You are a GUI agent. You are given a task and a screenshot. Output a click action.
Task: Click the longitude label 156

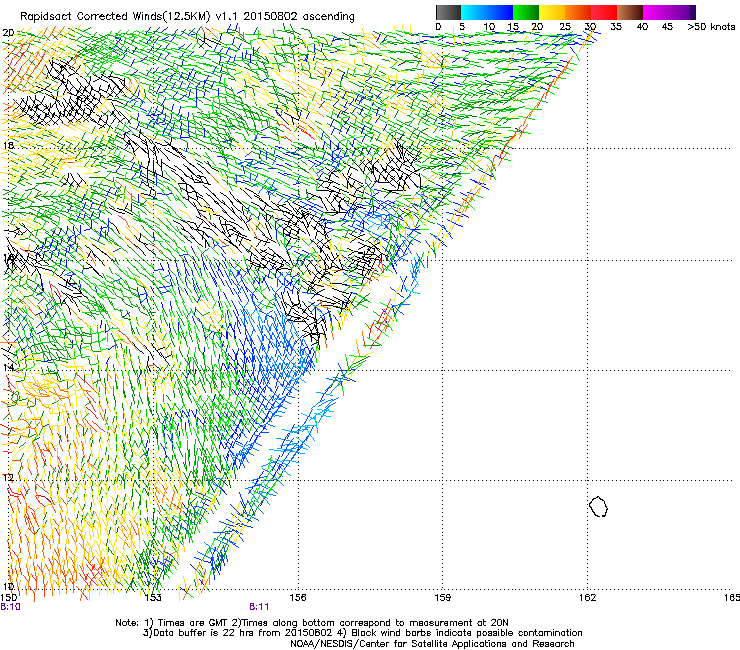pos(298,598)
